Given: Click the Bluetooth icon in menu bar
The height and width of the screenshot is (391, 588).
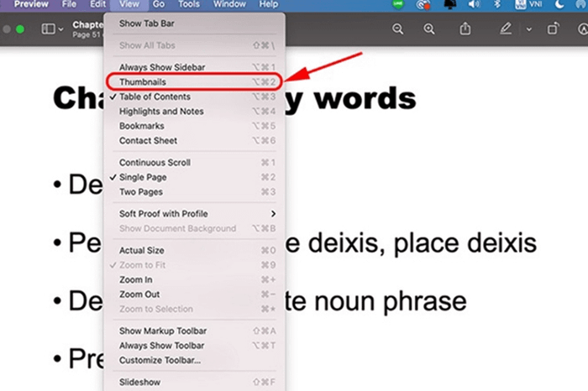Looking at the screenshot, I should coord(497,4).
